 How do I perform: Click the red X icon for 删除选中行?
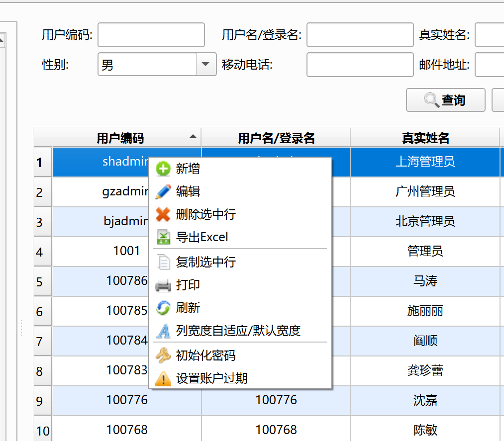point(163,215)
